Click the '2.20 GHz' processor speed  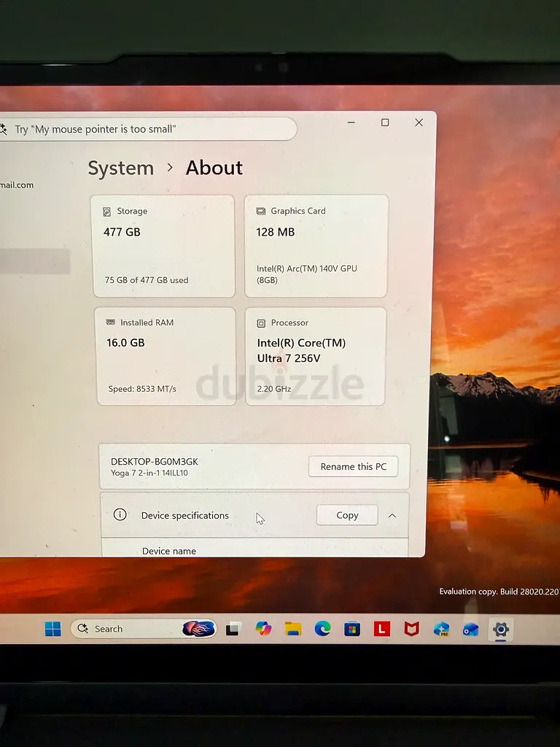(x=274, y=389)
